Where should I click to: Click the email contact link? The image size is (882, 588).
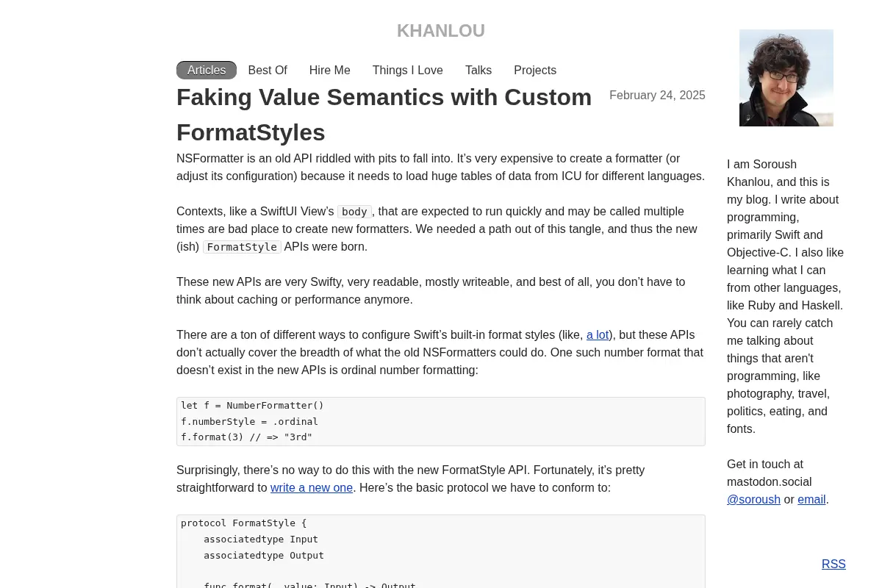coord(811,500)
